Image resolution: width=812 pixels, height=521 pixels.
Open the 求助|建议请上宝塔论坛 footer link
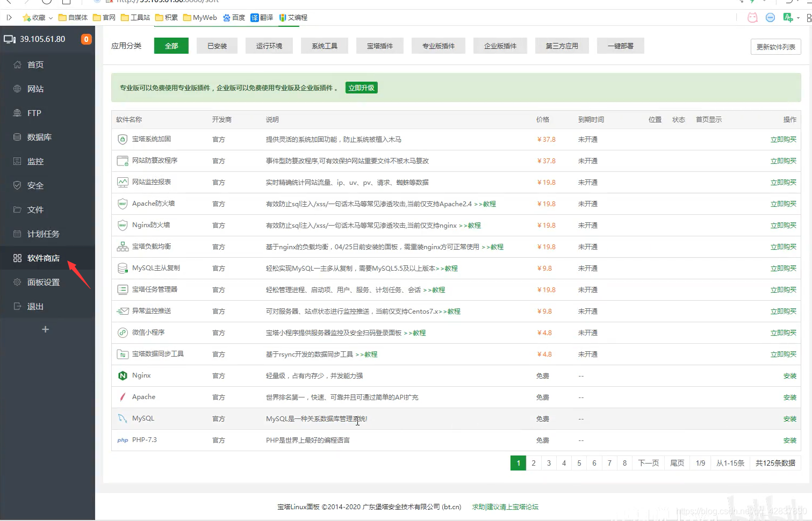tap(505, 506)
